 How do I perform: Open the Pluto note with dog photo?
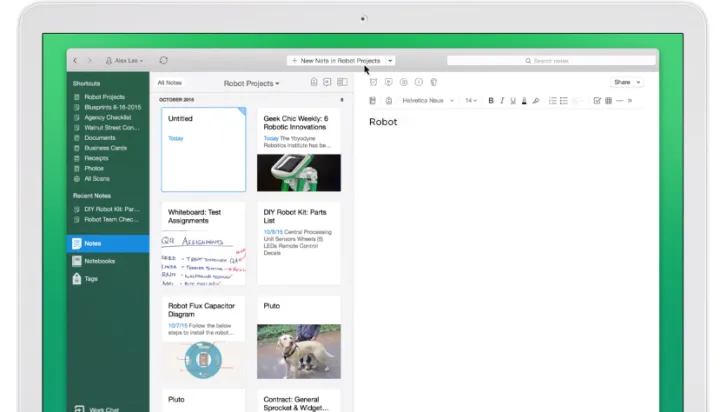coord(298,336)
